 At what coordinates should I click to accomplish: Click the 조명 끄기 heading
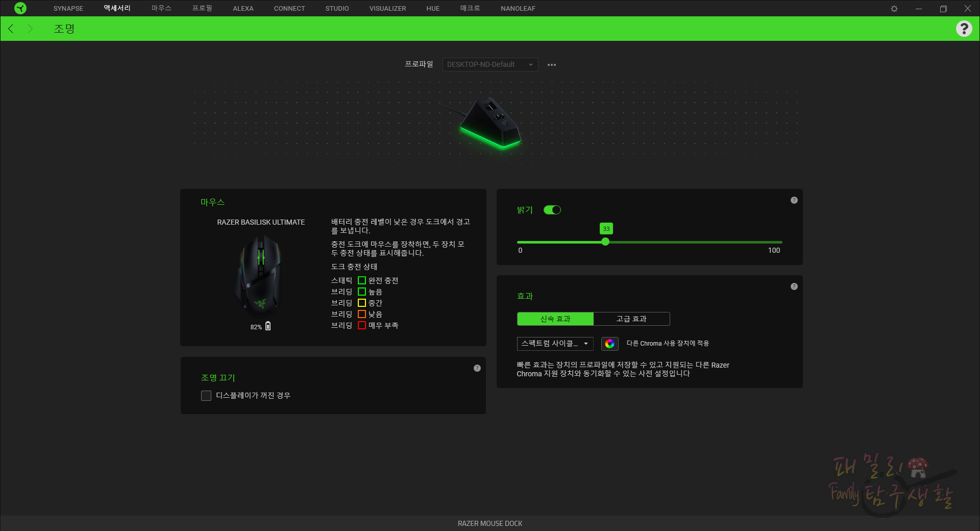click(218, 378)
